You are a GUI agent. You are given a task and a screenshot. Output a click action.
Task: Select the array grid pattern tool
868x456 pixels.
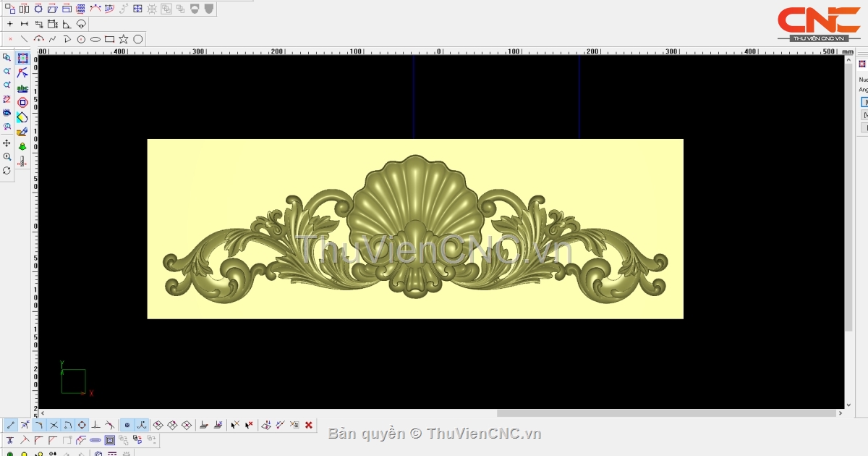coord(80,9)
